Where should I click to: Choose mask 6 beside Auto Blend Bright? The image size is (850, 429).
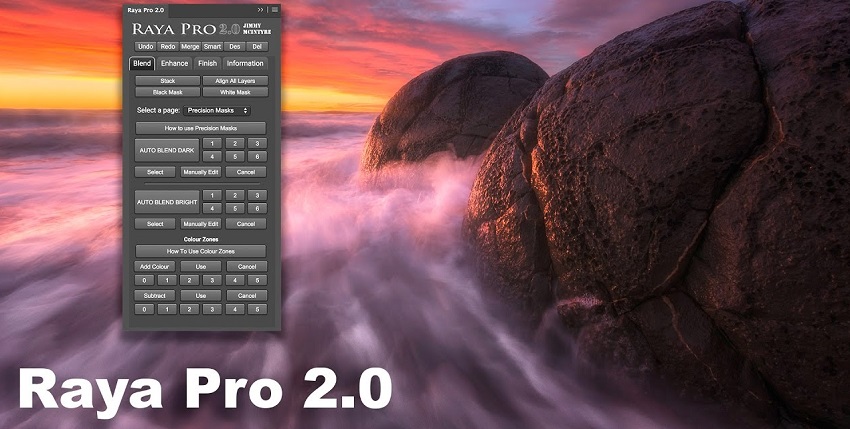coord(257,208)
